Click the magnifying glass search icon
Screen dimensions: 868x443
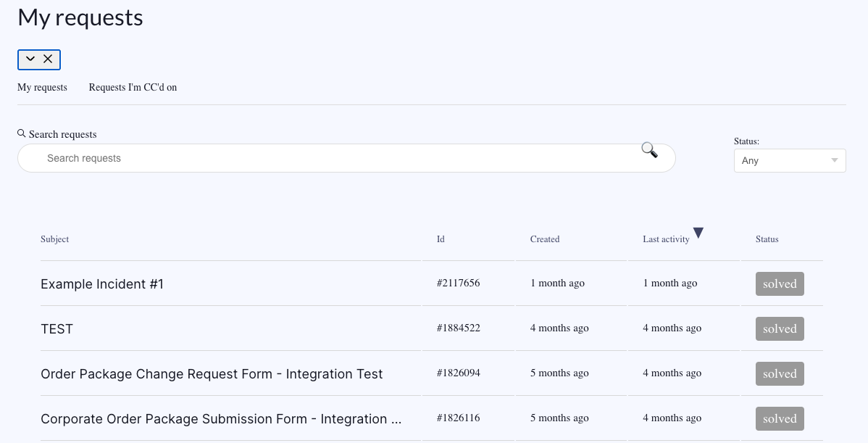(x=649, y=149)
